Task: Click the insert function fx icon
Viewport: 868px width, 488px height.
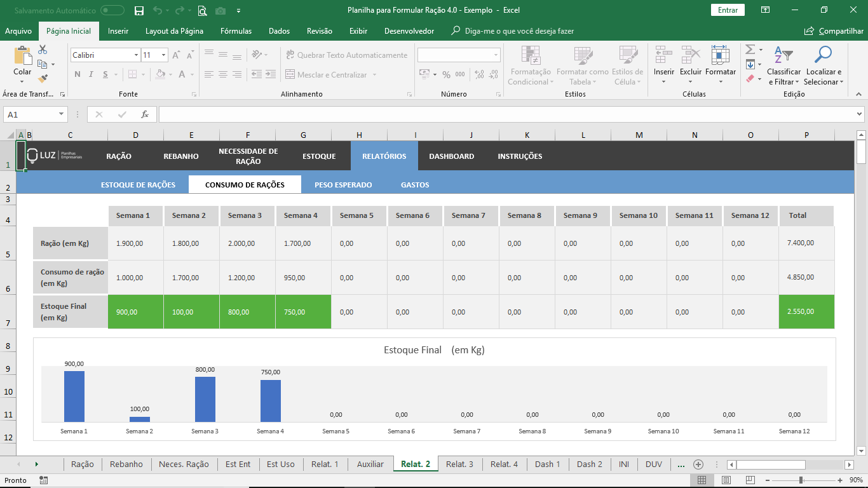Action: 145,114
